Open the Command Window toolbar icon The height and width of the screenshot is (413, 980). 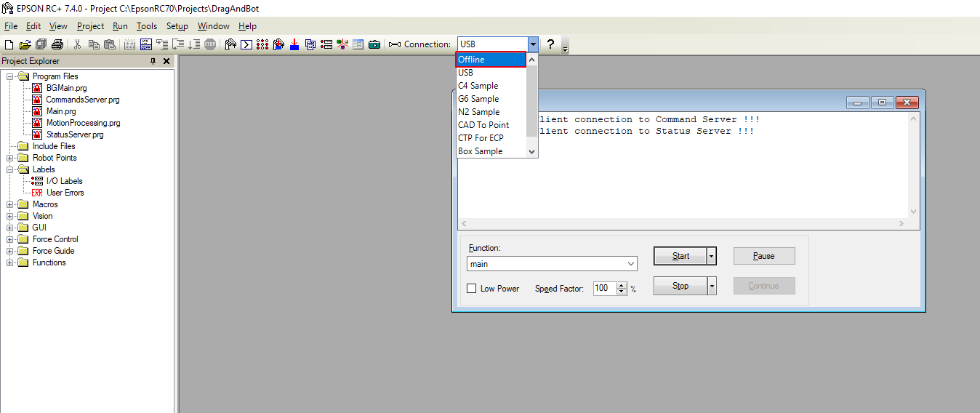(246, 44)
